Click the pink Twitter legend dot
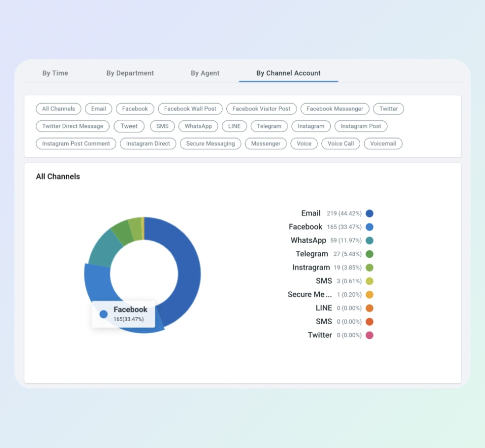The height and width of the screenshot is (448, 485). (x=369, y=335)
